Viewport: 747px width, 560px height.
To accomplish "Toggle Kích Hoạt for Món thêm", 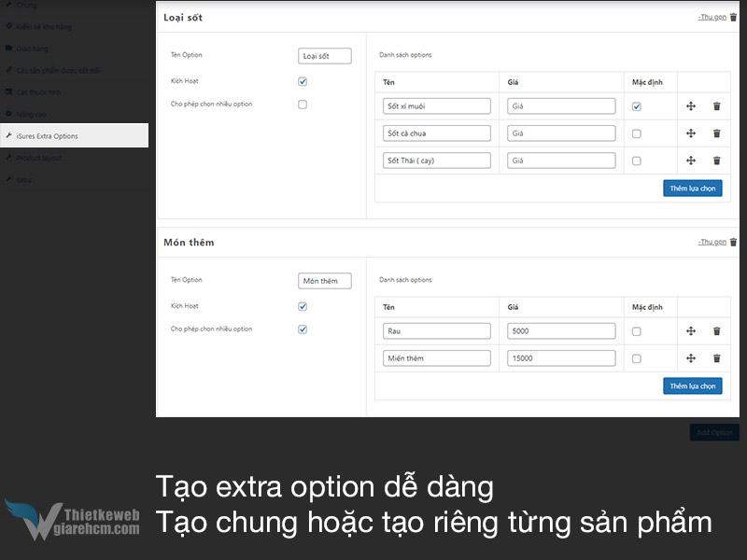I will click(x=303, y=306).
